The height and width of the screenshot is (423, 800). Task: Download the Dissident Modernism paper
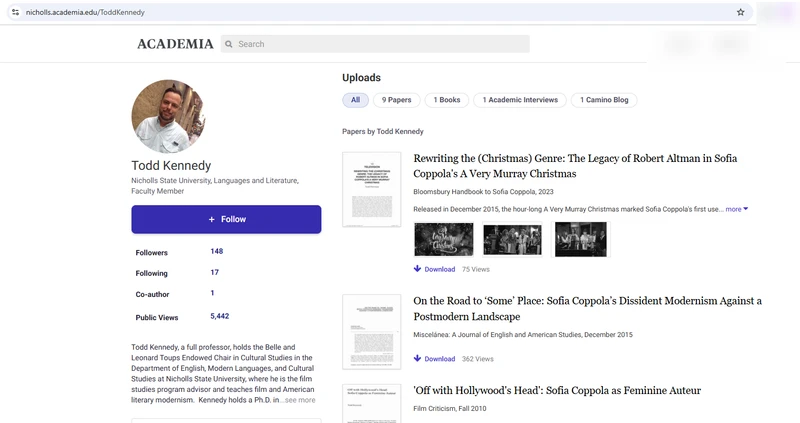pos(434,359)
